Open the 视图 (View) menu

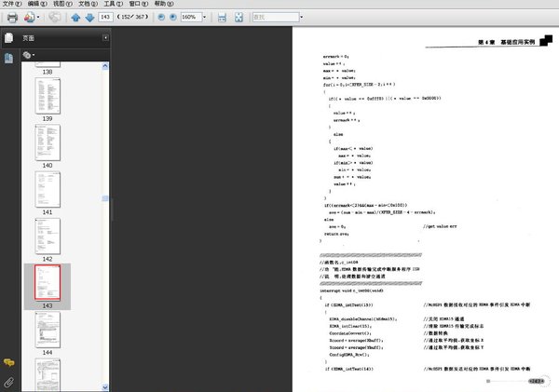[x=62, y=4]
